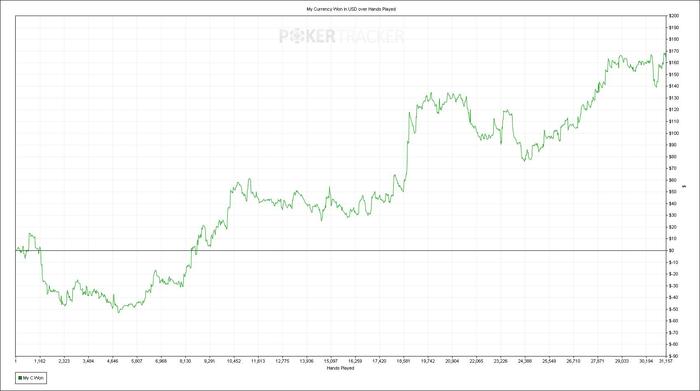Screen dimensions: 700x391
Task: Click the $130 y-axis label
Action: 674,98
